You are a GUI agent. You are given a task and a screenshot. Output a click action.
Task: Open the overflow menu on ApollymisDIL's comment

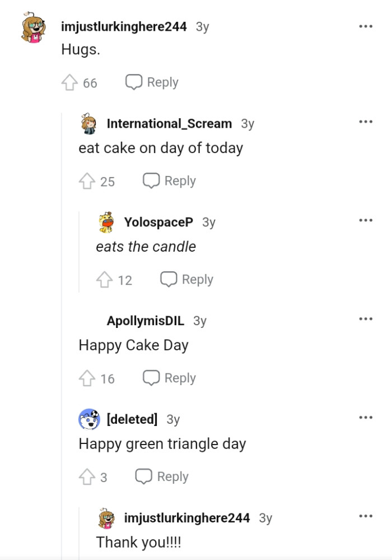click(x=366, y=318)
